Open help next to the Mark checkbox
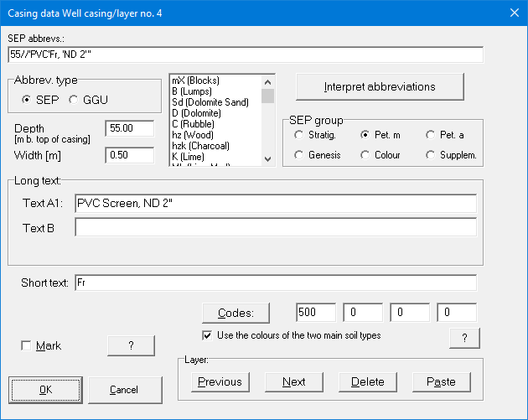528x420 pixels. [131, 345]
